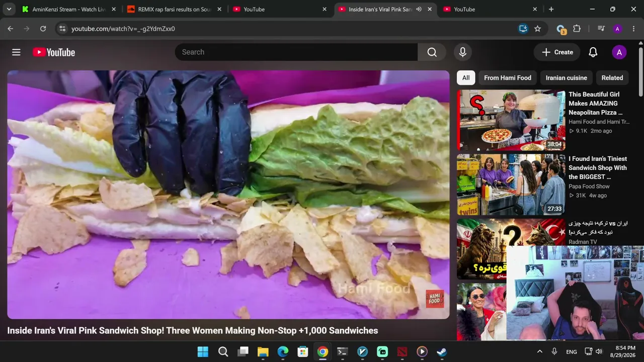Open the media player icon on the taskbar
Image resolution: width=644 pixels, height=362 pixels.
click(422, 351)
